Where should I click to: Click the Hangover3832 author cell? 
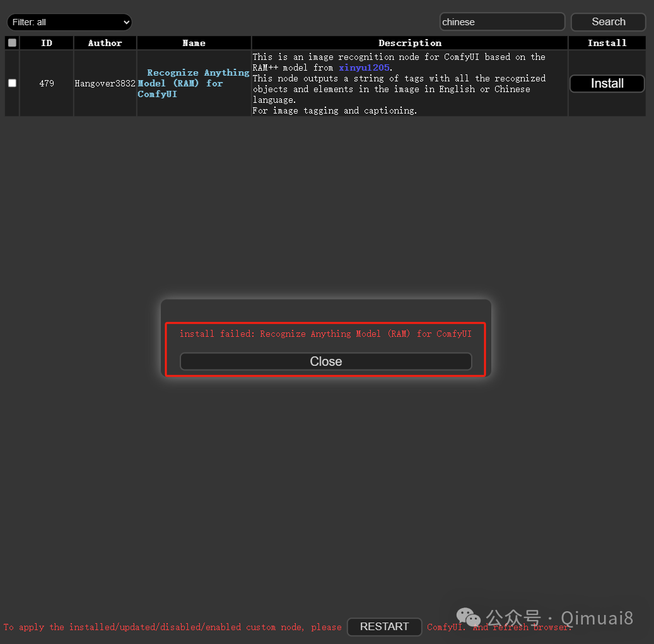105,83
